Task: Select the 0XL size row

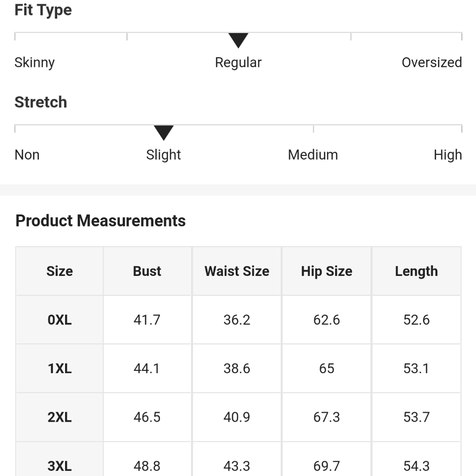Action: (x=238, y=320)
